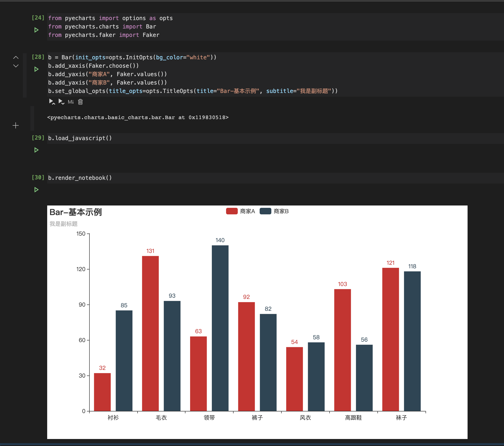Viewport: 504px width, 446px height.
Task: Hide the 商家B series via its legend entry
Action: click(275, 211)
